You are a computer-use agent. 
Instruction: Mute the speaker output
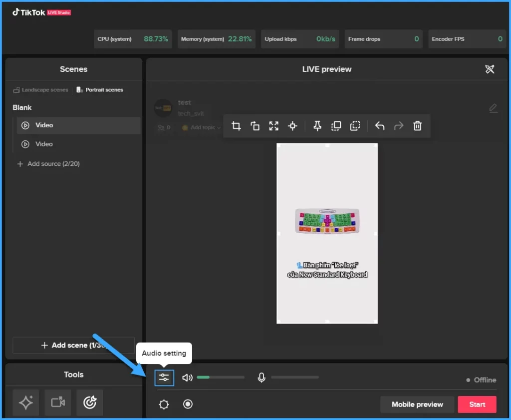tap(188, 378)
